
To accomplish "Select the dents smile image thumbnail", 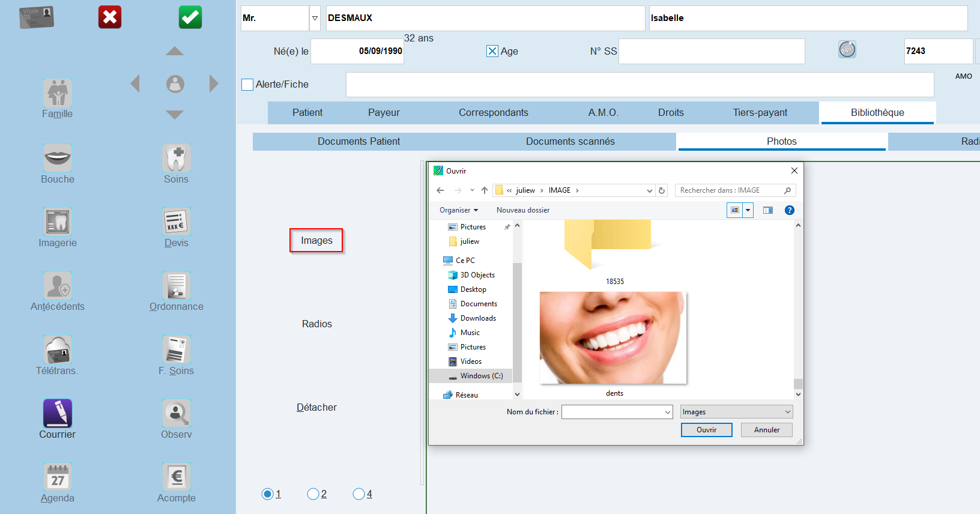I will [x=613, y=338].
